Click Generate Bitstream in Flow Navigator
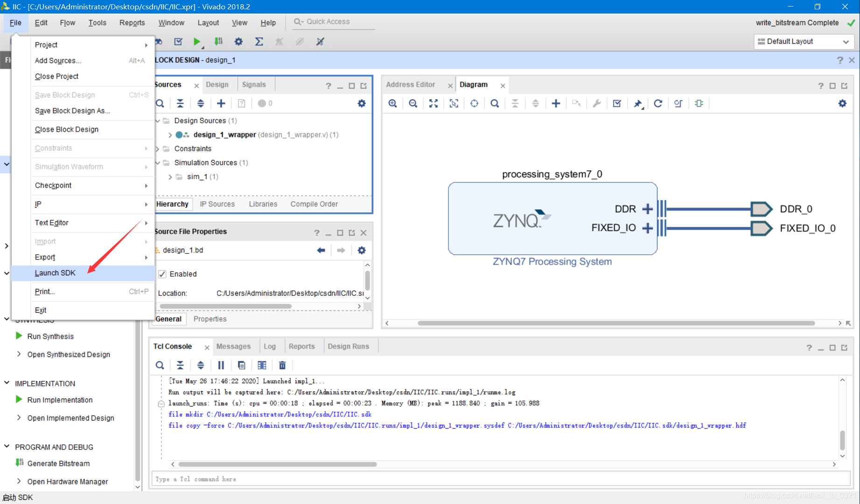860x504 pixels. pyautogui.click(x=58, y=463)
